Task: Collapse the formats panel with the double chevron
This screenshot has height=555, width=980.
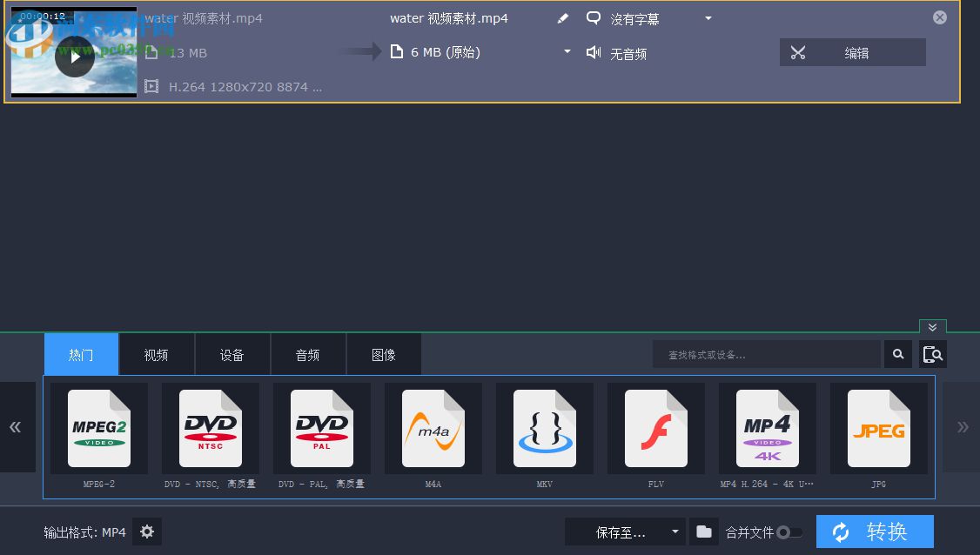Action: click(x=932, y=328)
